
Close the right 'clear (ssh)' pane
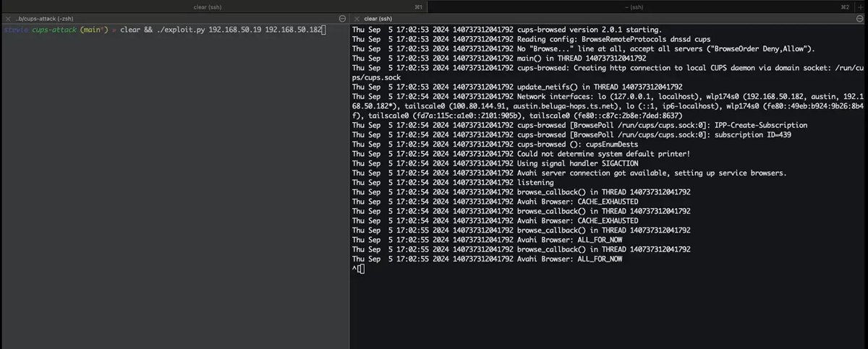(x=356, y=18)
